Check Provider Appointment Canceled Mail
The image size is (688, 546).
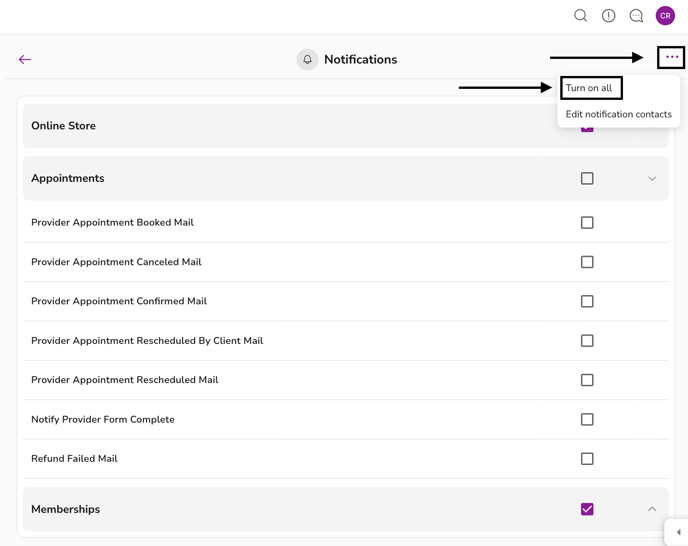(x=587, y=262)
